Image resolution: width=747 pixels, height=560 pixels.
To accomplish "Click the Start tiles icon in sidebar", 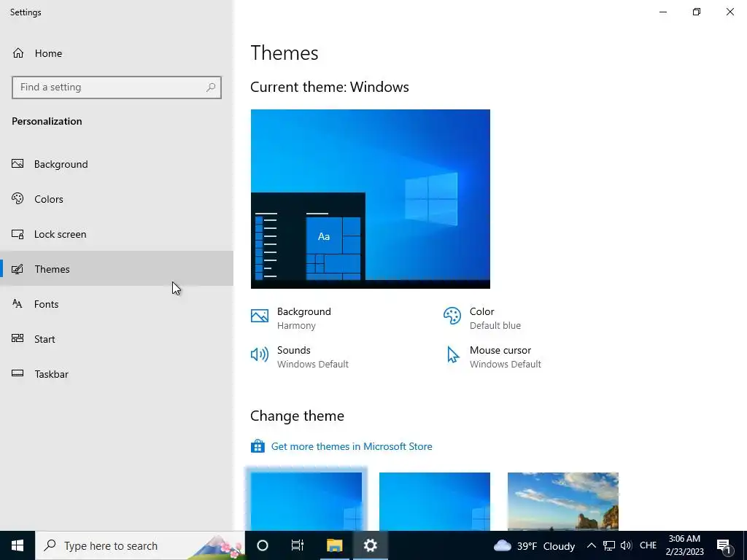I will pos(18,338).
